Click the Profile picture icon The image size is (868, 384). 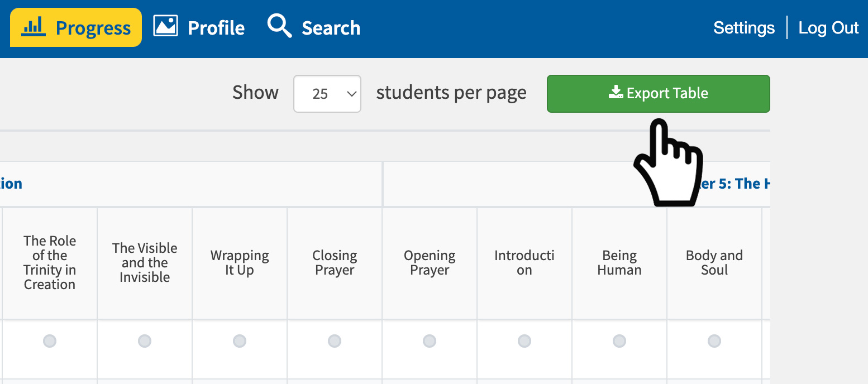click(x=165, y=26)
